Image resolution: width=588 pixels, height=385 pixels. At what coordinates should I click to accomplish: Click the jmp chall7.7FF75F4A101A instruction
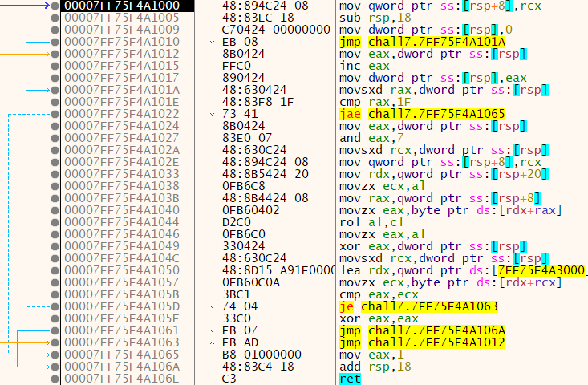(422, 42)
